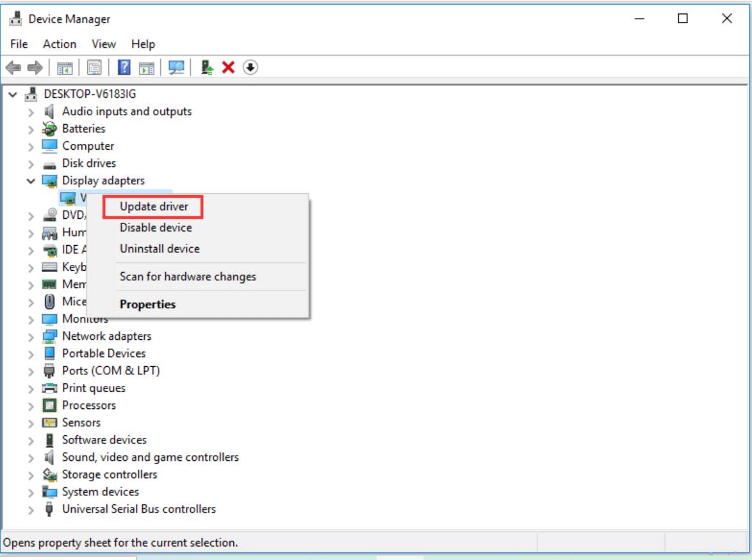Expand the Universal Serial Bus controllers node

pos(30,509)
